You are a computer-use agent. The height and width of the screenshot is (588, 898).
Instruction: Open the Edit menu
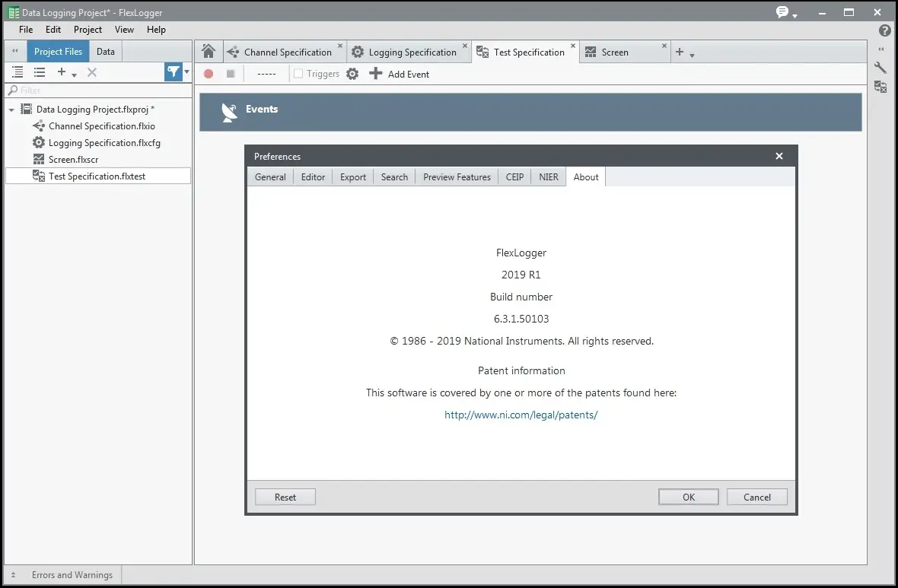(53, 30)
